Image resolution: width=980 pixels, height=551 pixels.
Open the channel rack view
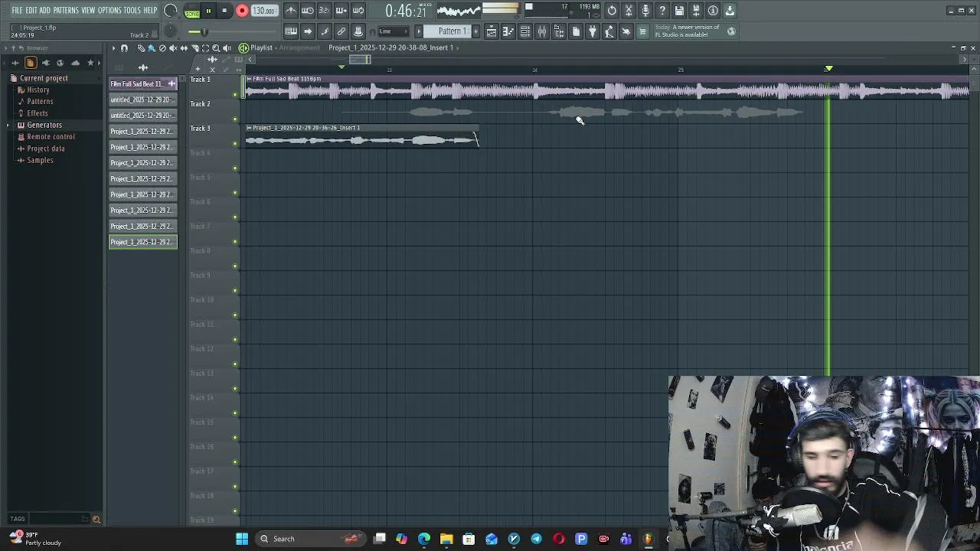point(525,31)
